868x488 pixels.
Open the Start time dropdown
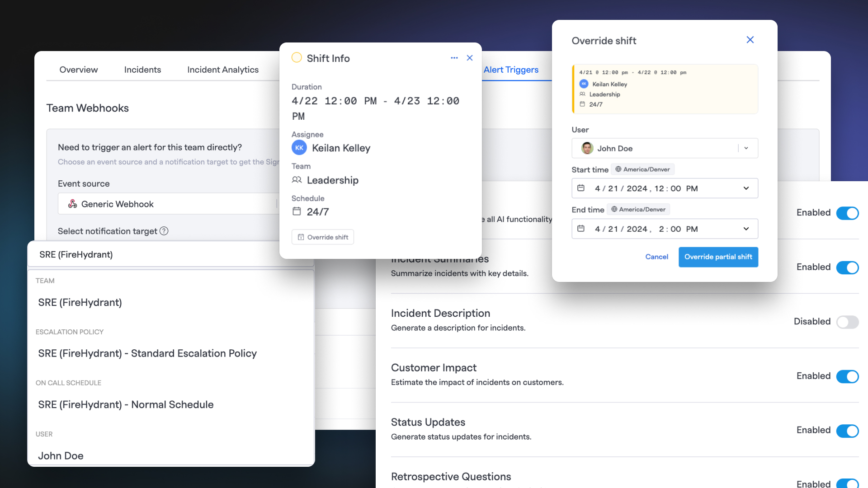(746, 188)
